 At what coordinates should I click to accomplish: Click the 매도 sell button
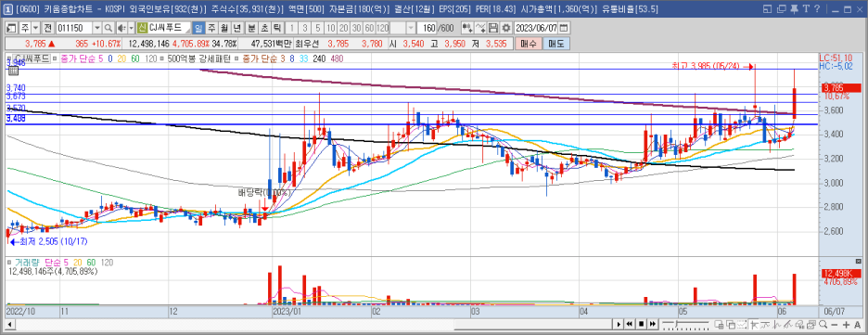(555, 44)
